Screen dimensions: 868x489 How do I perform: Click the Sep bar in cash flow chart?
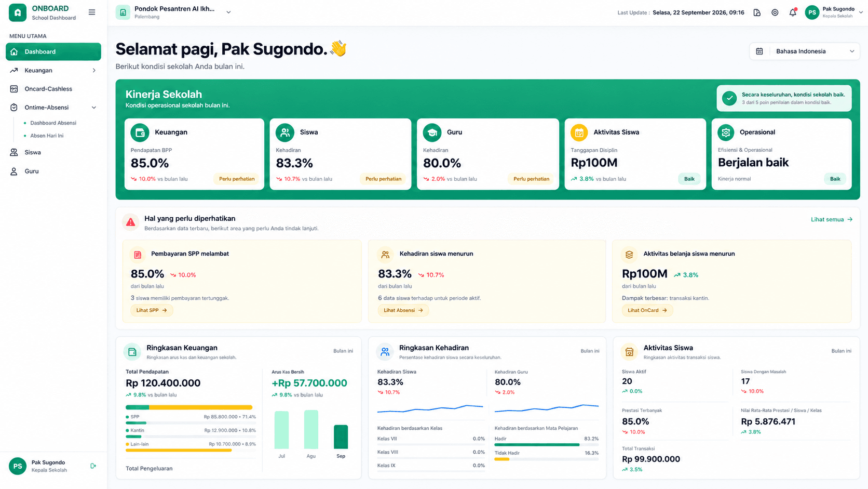coord(341,437)
